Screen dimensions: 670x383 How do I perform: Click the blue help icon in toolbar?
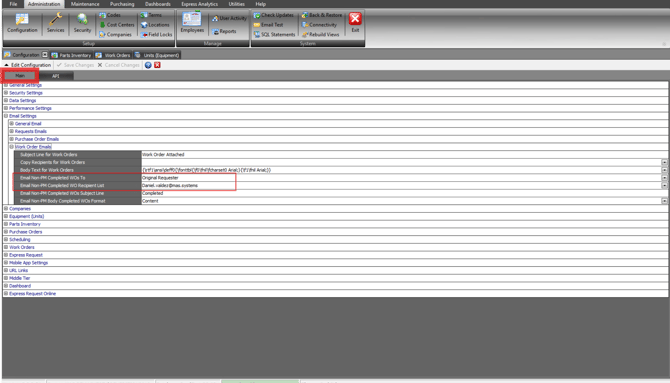148,65
